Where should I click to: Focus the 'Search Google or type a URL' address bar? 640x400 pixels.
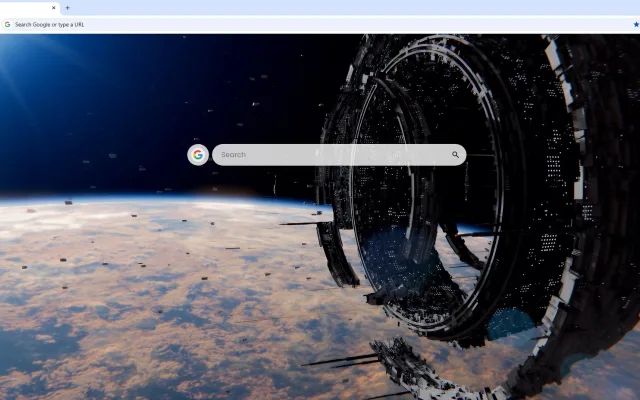tap(318, 24)
